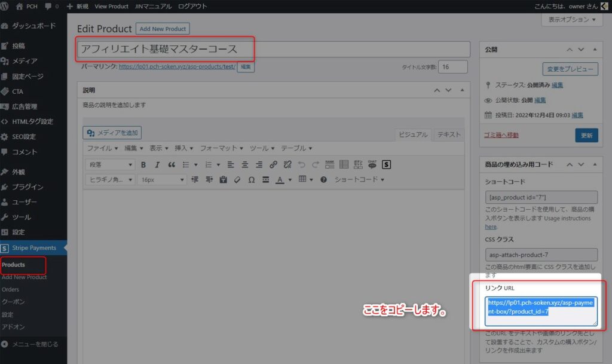Center align text in the editor
612x364 pixels.
[245, 164]
